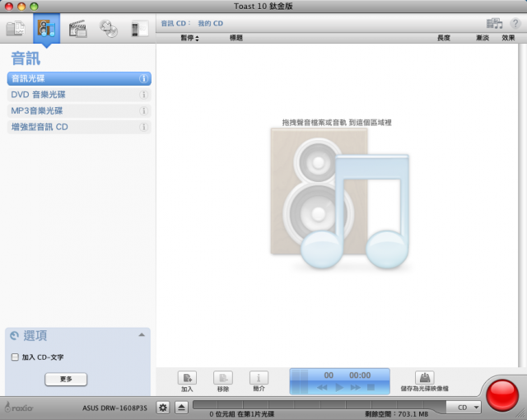Show info for DVD 音樂光碟

[143, 95]
